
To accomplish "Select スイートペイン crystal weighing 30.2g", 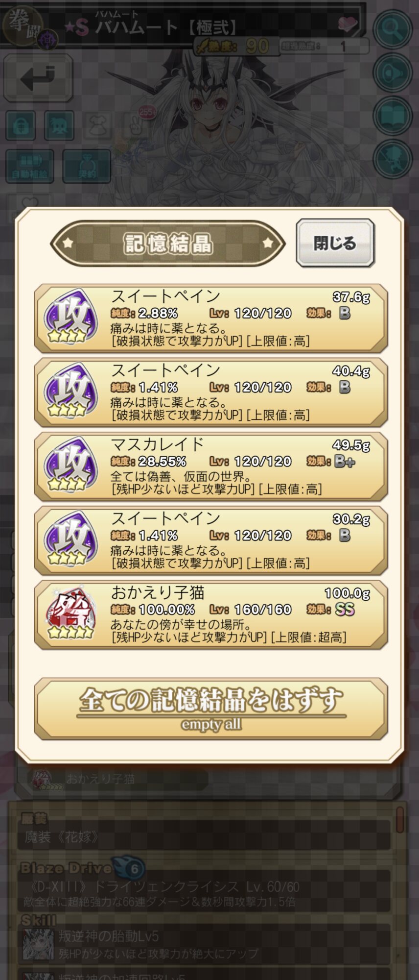I will [211, 540].
